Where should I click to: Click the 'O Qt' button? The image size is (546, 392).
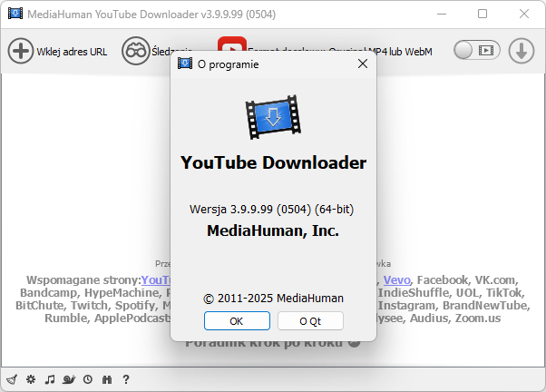click(x=310, y=320)
